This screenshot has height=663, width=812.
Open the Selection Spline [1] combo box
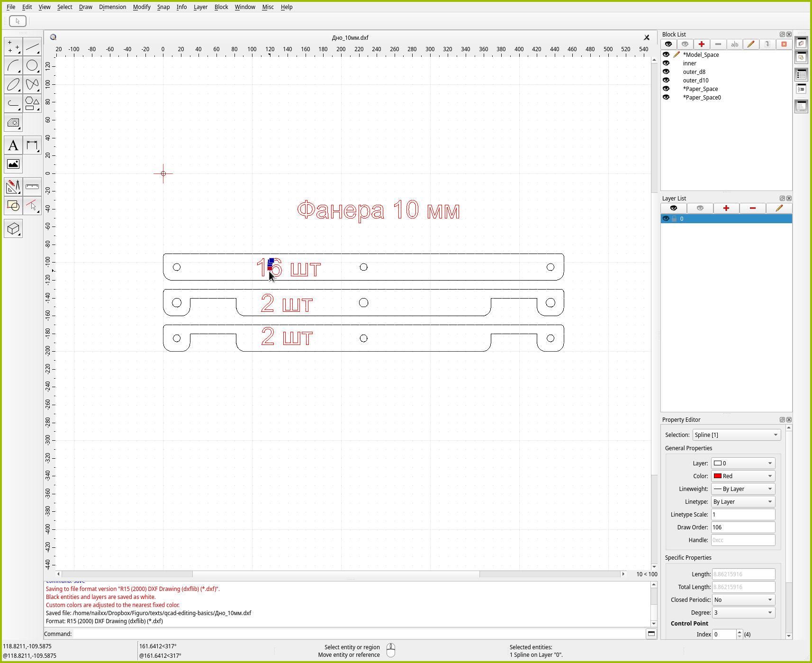point(736,435)
